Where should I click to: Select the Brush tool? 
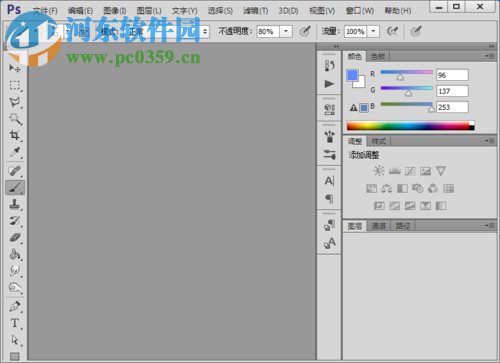coord(15,188)
